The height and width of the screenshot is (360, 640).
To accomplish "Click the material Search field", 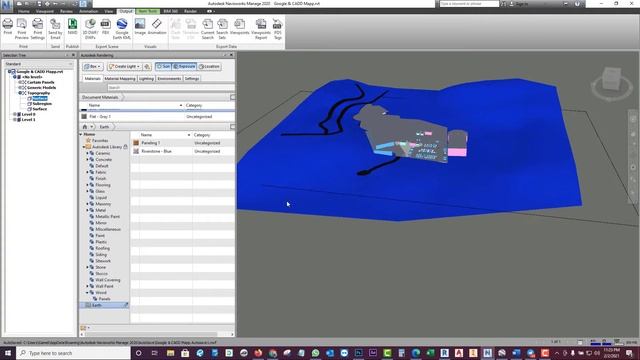I will pos(171,87).
